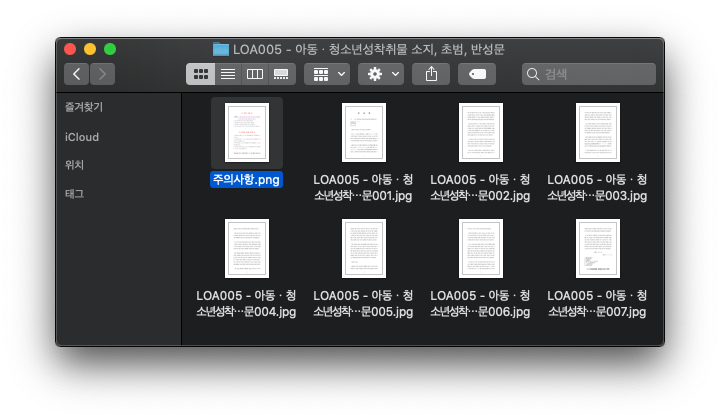Click the file name ending 문005.jpg
This screenshot has height=420, width=720.
click(363, 303)
